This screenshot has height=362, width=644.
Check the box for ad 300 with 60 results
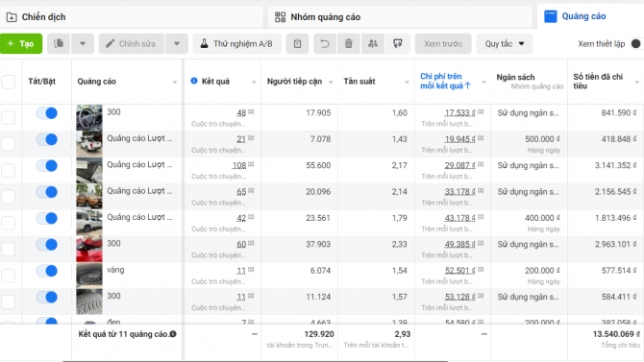(x=9, y=249)
